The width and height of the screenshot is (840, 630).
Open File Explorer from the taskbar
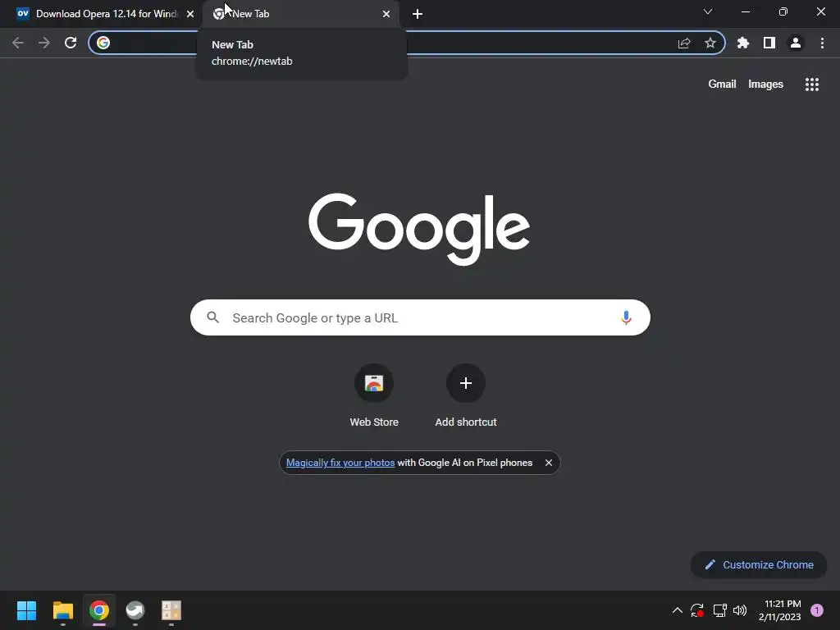tap(62, 610)
